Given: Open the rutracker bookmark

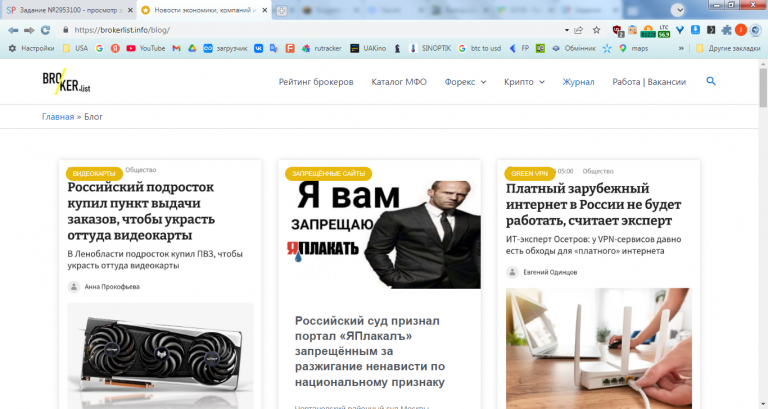Looking at the screenshot, I should (321, 48).
